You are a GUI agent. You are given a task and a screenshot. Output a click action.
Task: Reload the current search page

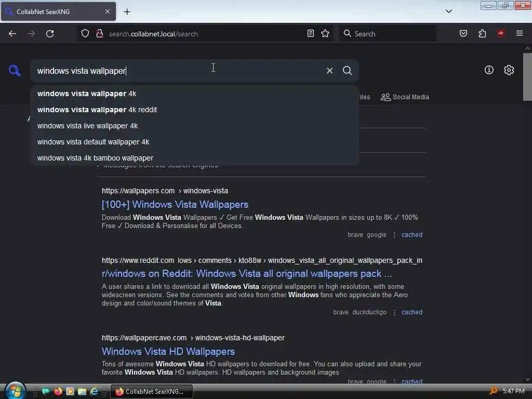[x=50, y=34]
